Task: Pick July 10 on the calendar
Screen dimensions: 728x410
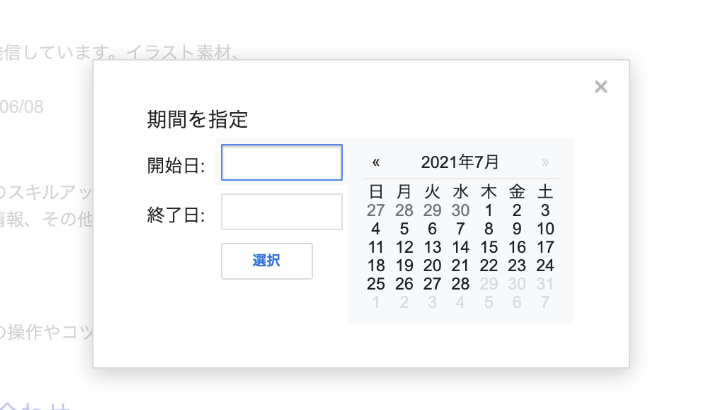Action: pyautogui.click(x=545, y=228)
